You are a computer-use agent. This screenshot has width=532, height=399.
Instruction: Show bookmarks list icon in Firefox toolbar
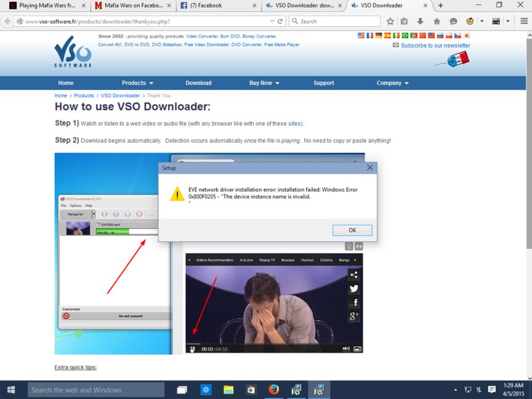tap(404, 22)
